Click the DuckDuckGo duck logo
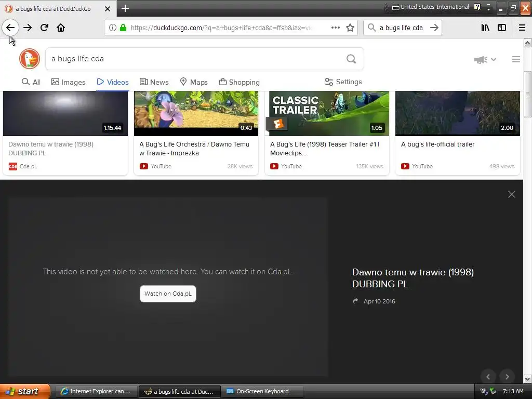Screen dimensions: 532x399 tap(30, 59)
